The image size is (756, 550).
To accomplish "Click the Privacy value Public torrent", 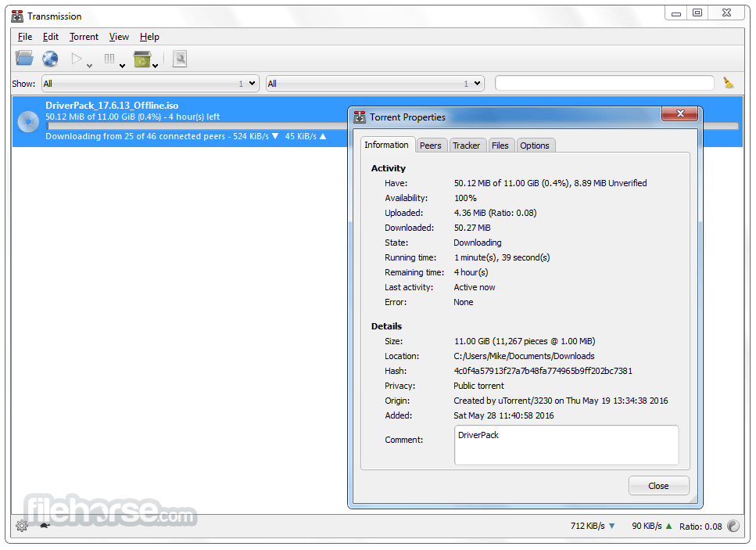I will tap(478, 386).
